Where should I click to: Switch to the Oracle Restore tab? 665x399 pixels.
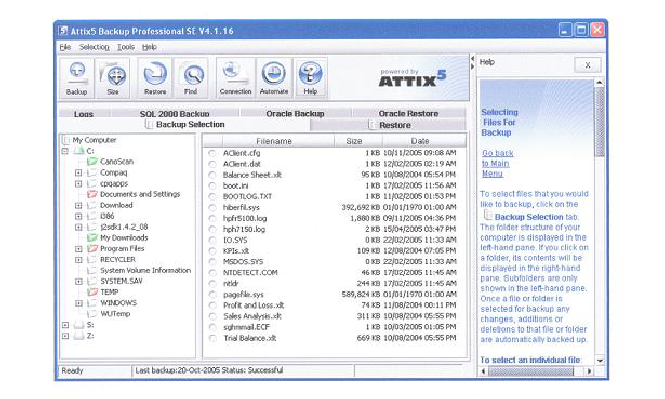408,114
